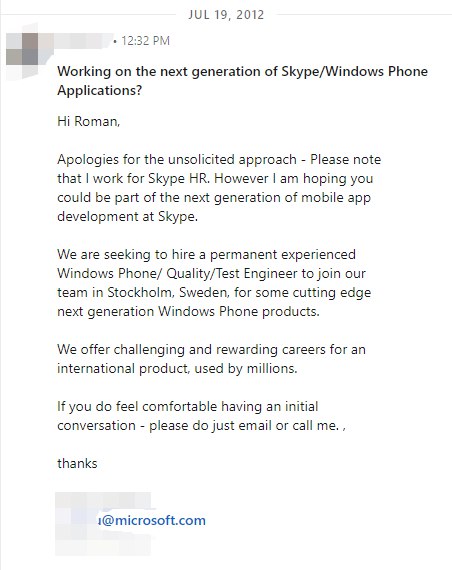Click the We offer challenging and rewarding line
This screenshot has width=452, height=570.
coord(211,349)
